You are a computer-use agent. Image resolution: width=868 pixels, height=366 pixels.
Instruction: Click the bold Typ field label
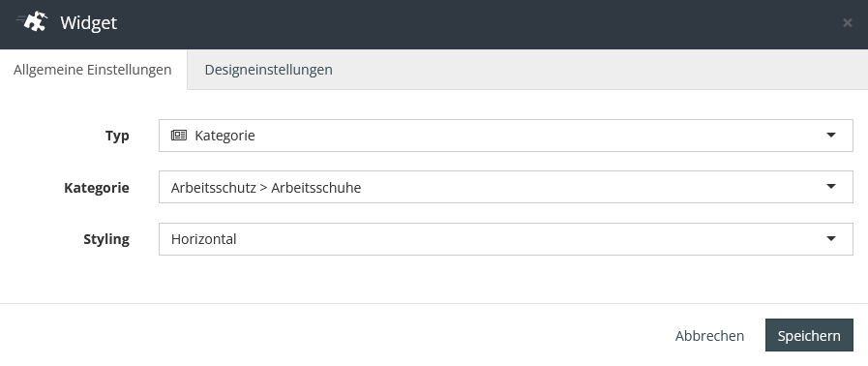click(x=117, y=136)
